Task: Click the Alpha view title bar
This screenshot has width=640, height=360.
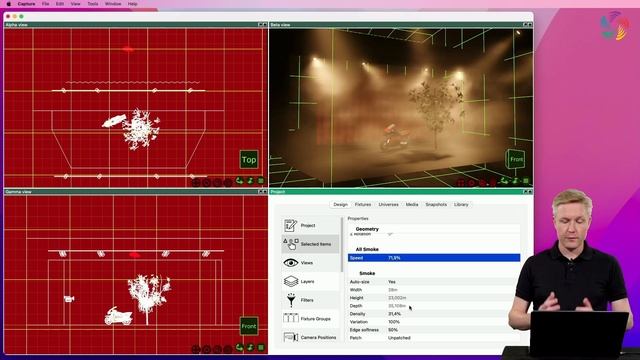Action: (x=136, y=25)
